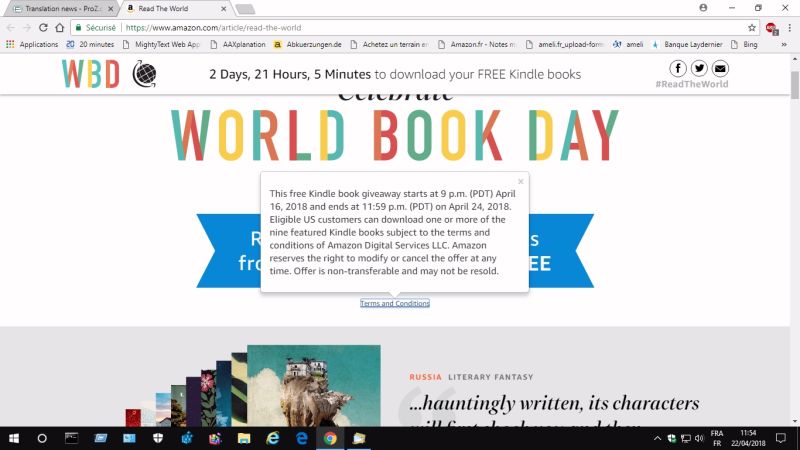This screenshot has height=450, width=800.
Task: Open the ameli bookmark
Action: click(628, 44)
